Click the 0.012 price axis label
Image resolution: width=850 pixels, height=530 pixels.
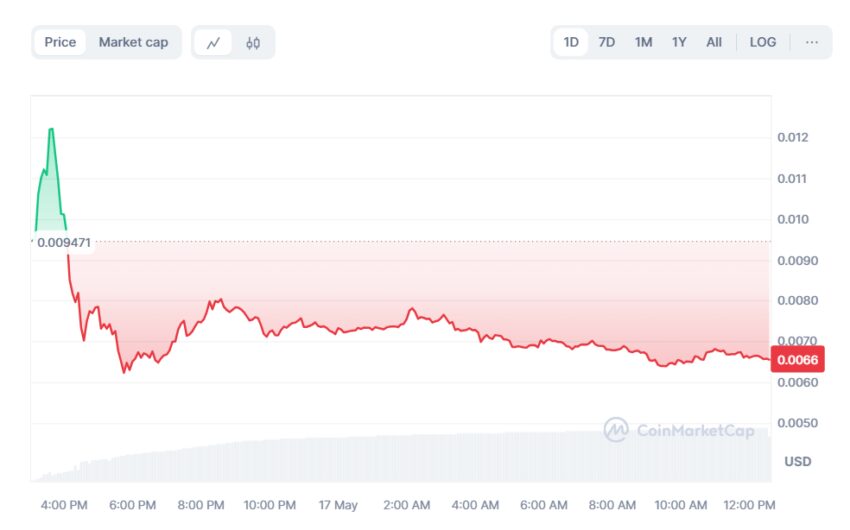click(791, 137)
